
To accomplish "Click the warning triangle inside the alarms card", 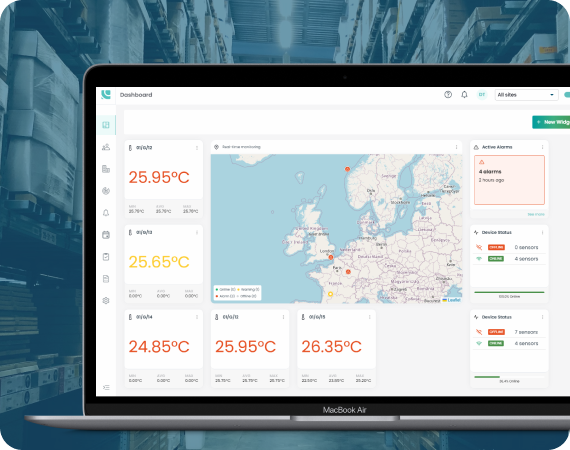I will coord(482,162).
